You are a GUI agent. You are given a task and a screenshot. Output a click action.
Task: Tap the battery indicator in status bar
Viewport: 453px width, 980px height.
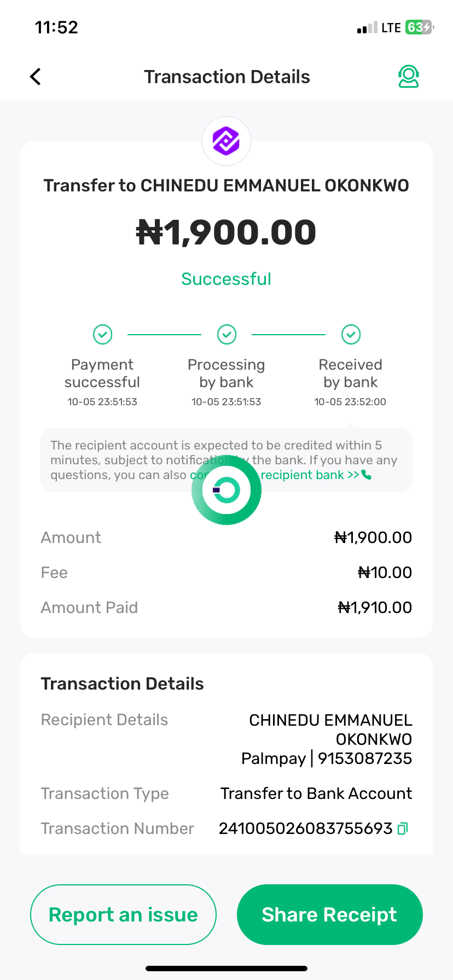(419, 27)
